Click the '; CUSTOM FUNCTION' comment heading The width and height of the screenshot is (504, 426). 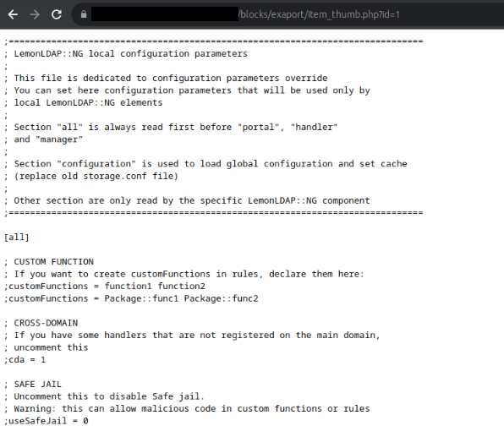coord(49,262)
